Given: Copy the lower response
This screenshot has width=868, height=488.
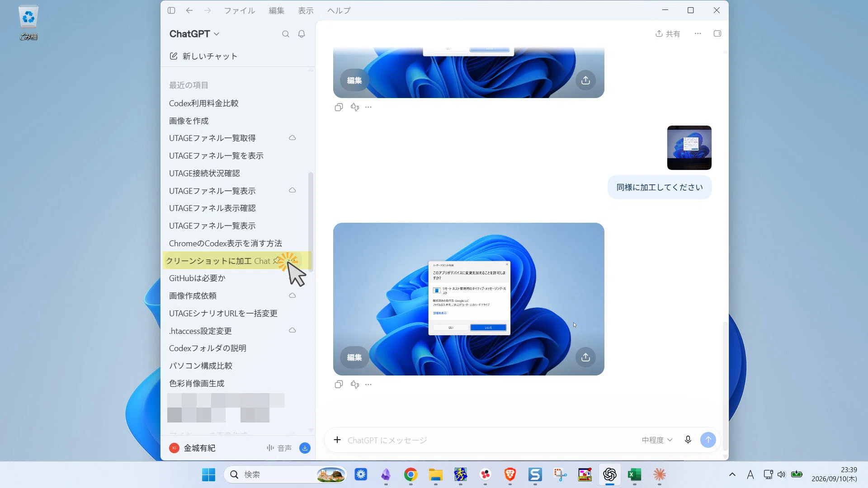Looking at the screenshot, I should click(x=339, y=385).
